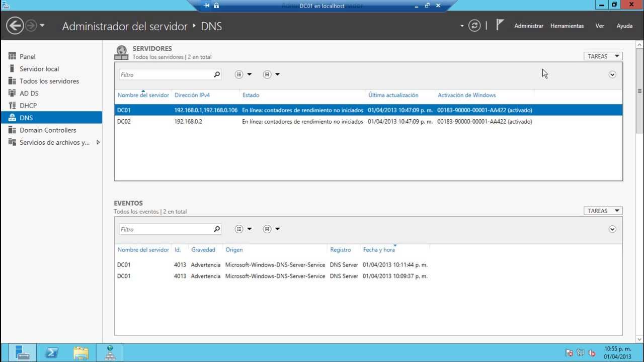Screen dimensions: 644x362
Task: Launch PowerShell from taskbar
Action: [x=51, y=353]
